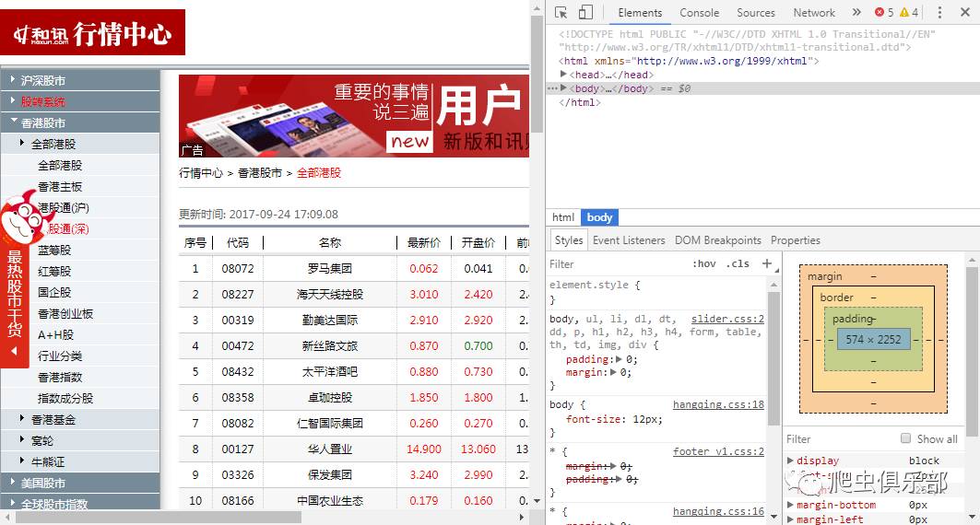This screenshot has height=525, width=980.
Task: Open the Sources tab
Action: tap(755, 13)
